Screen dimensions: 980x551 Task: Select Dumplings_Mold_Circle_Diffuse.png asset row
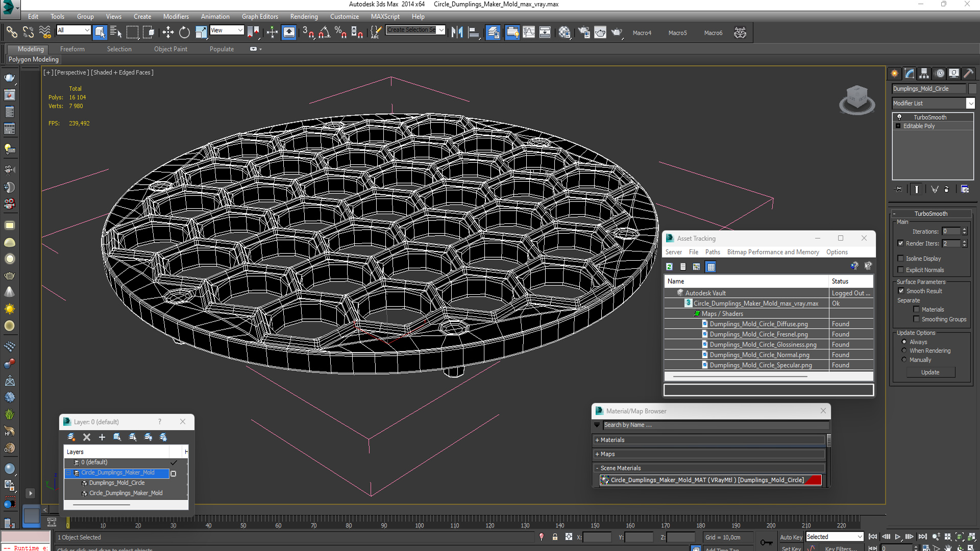coord(769,324)
